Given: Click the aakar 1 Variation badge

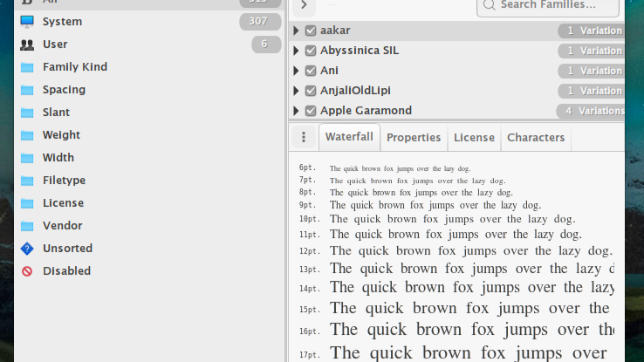Looking at the screenshot, I should click(591, 31).
